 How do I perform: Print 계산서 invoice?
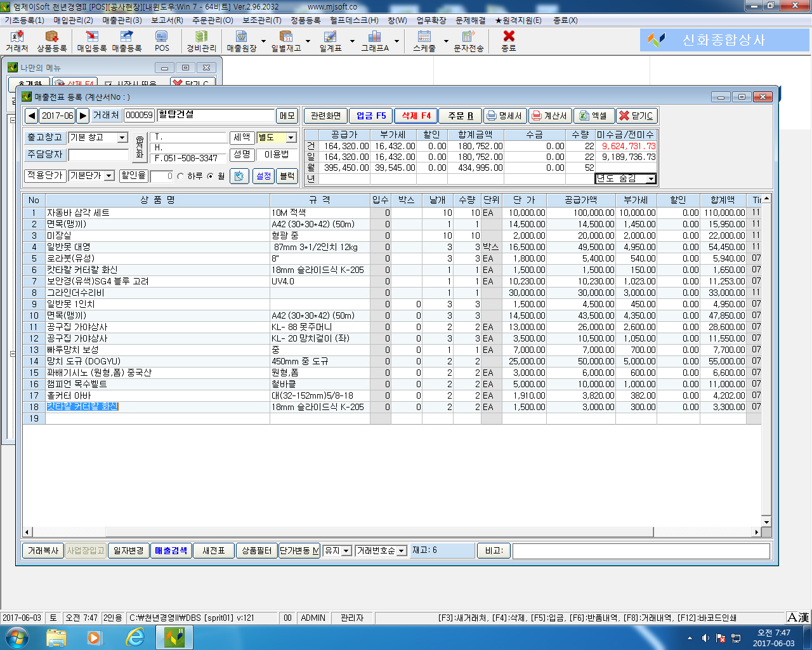550,116
